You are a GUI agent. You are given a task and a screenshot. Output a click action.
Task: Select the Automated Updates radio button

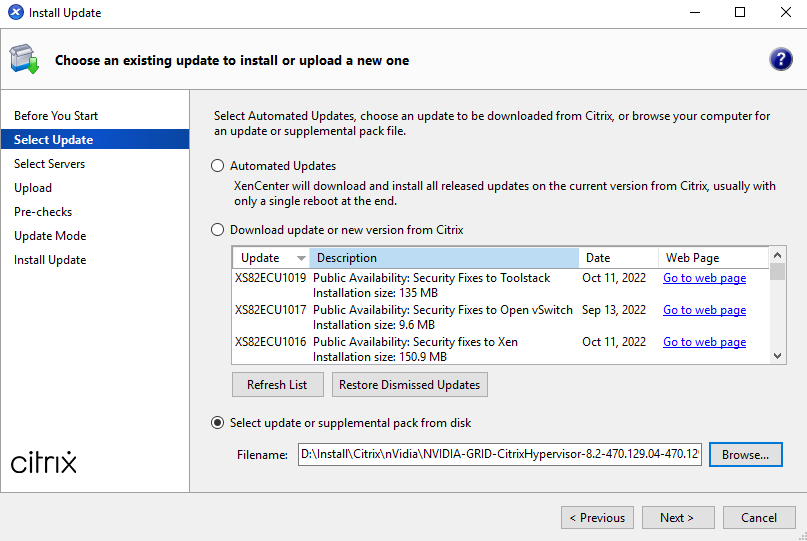(x=218, y=166)
